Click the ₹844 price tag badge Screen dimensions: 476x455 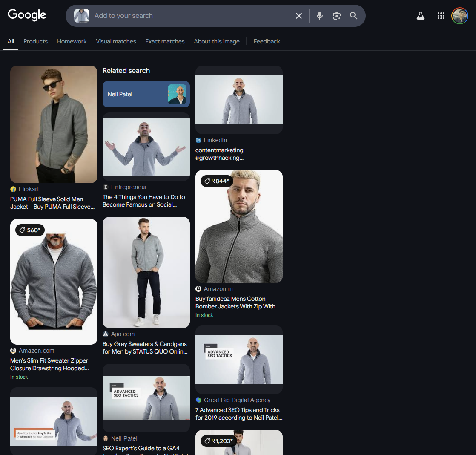tap(216, 181)
